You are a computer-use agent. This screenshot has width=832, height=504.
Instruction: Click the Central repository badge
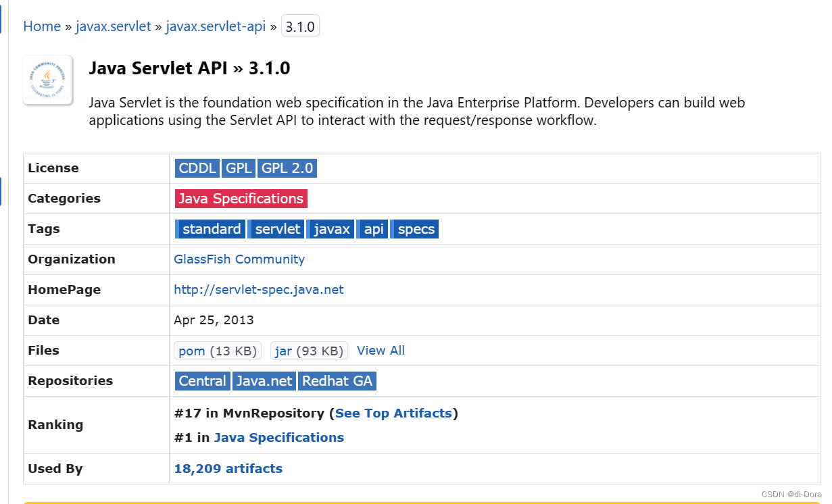[x=202, y=381]
